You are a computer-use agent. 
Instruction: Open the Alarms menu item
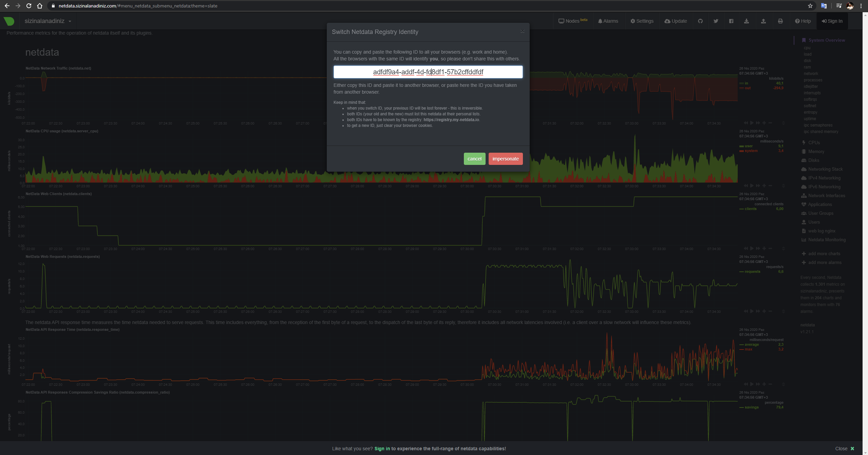pos(608,21)
